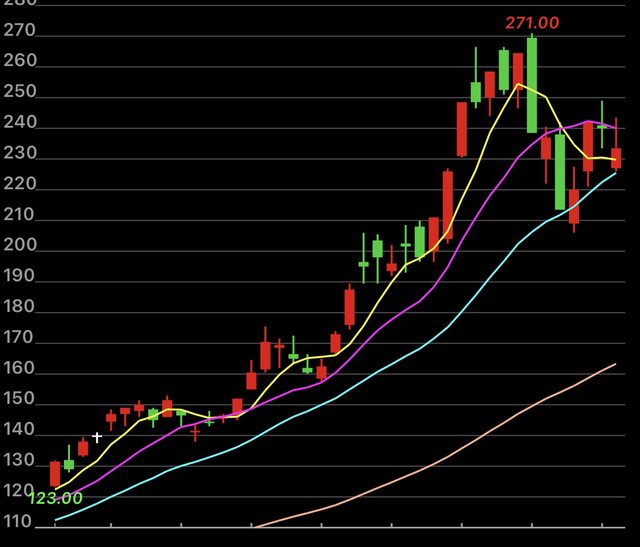This screenshot has width=640, height=547.
Task: Click the 200 label on the price axis
Action: pos(19,246)
